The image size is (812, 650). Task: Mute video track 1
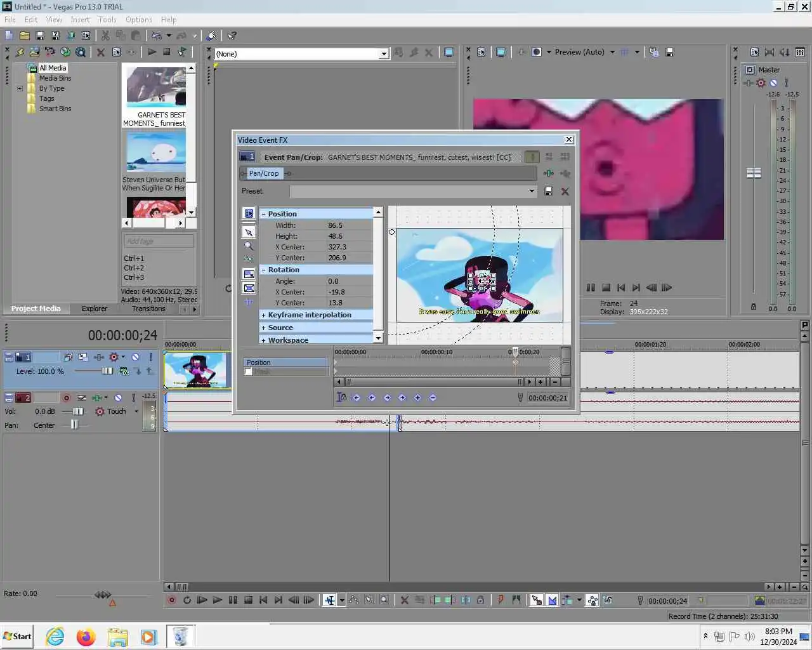[x=135, y=357]
